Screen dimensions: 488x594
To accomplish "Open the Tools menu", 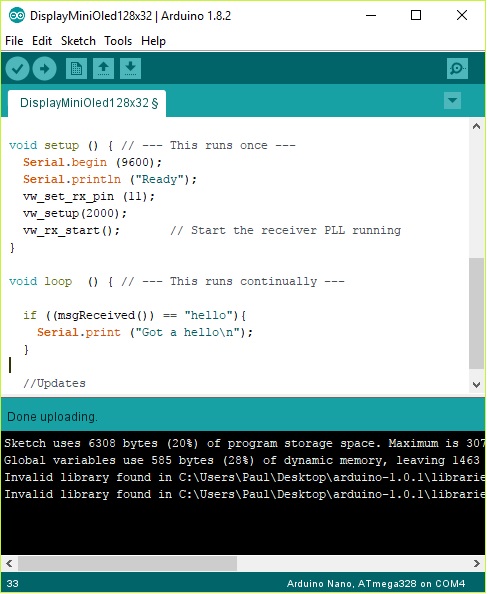I will (x=118, y=41).
